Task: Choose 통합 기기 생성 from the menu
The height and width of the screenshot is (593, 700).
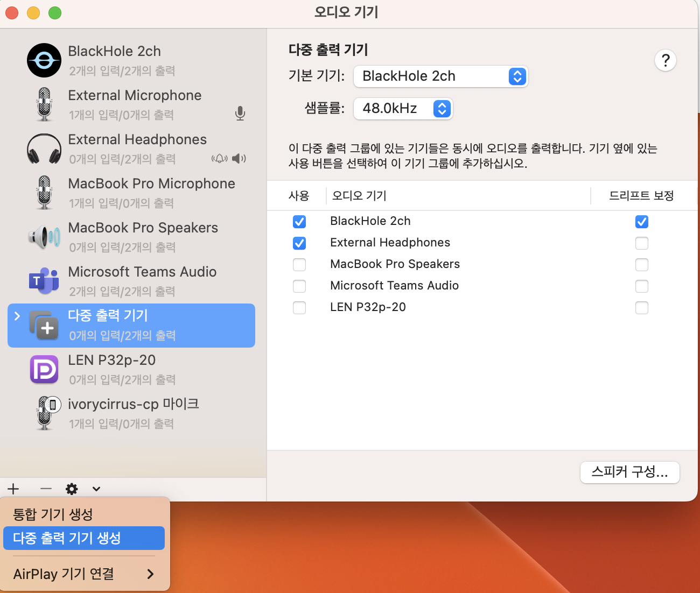Action: pos(84,514)
